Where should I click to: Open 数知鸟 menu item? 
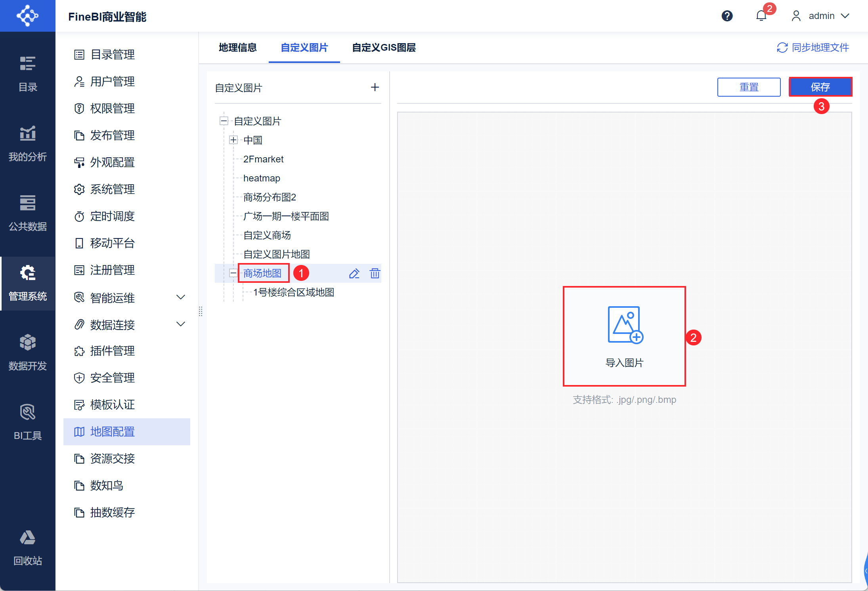pos(127,486)
